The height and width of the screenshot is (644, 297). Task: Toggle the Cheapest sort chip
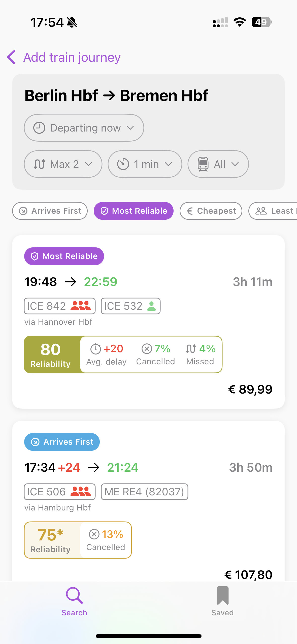(x=211, y=211)
